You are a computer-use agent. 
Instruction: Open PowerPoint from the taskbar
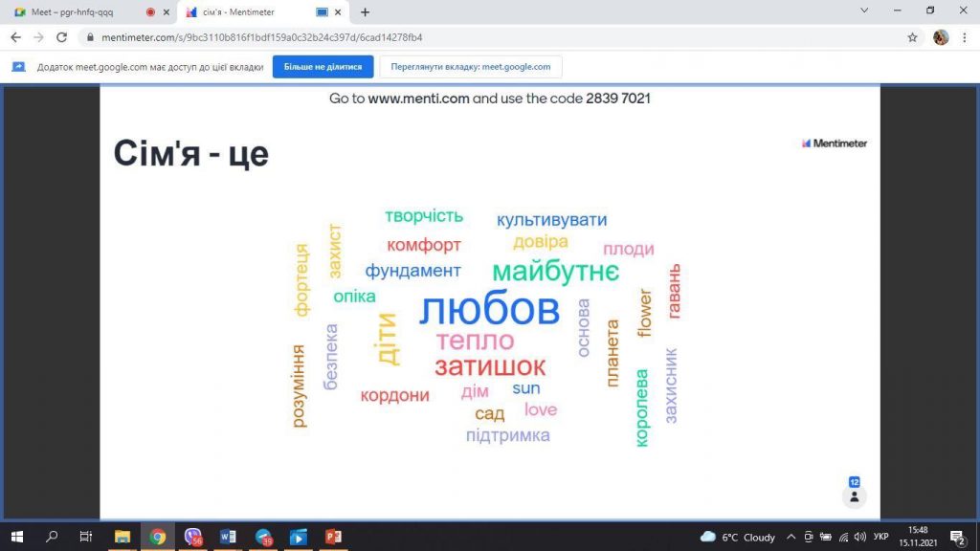click(333, 537)
